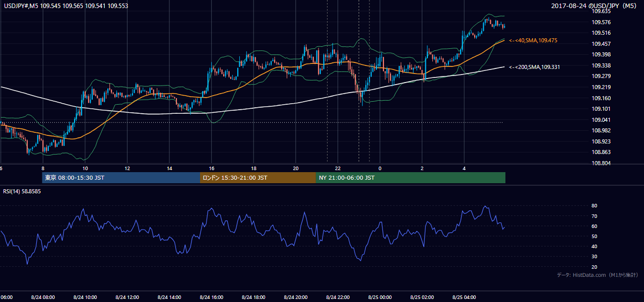The height and width of the screenshot is (302, 644).
Task: Click the 8/24 14:00 time label
Action: click(x=169, y=297)
